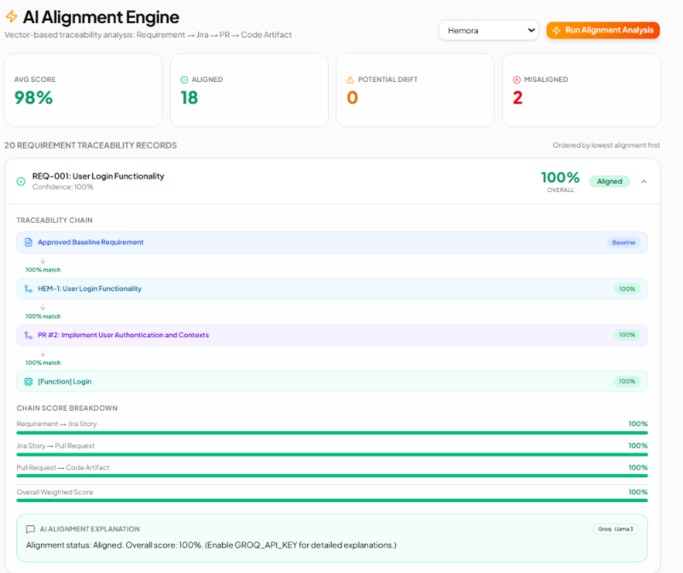This screenshot has width=683, height=573.
Task: Click the Baseline tag badge
Action: pyautogui.click(x=623, y=242)
